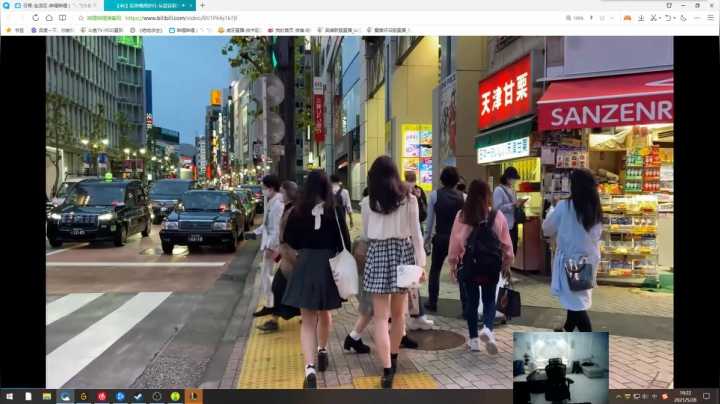Expand the scissors tool dropdown arrow
The height and width of the screenshot is (404, 720).
tap(660, 18)
